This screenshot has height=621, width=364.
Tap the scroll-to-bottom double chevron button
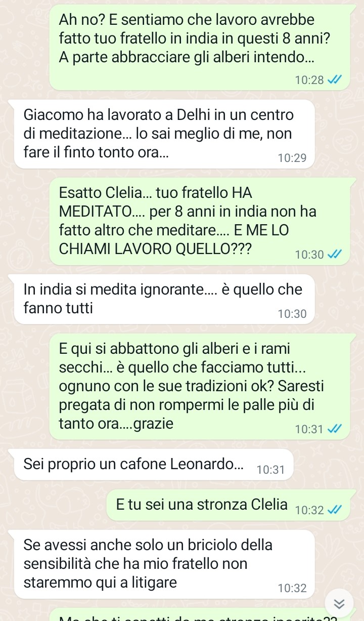coord(339,603)
